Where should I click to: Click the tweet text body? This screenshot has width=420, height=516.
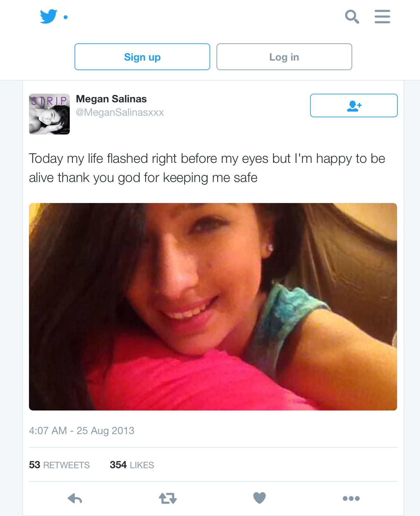tap(207, 168)
